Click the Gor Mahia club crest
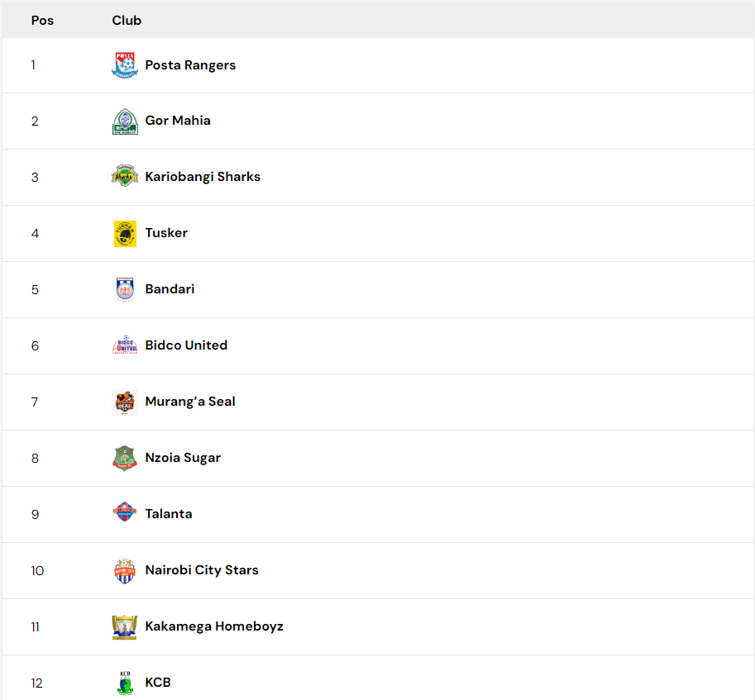The height and width of the screenshot is (700, 755). (125, 121)
